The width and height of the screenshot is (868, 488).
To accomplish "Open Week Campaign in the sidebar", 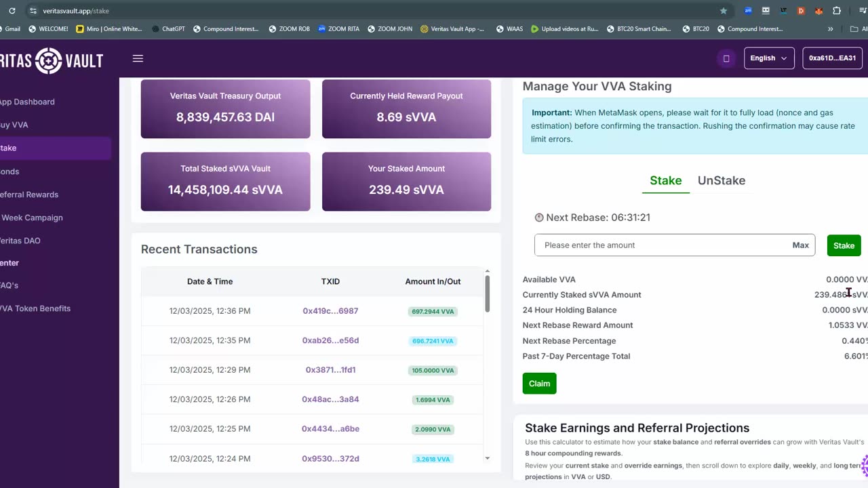I will pos(32,218).
